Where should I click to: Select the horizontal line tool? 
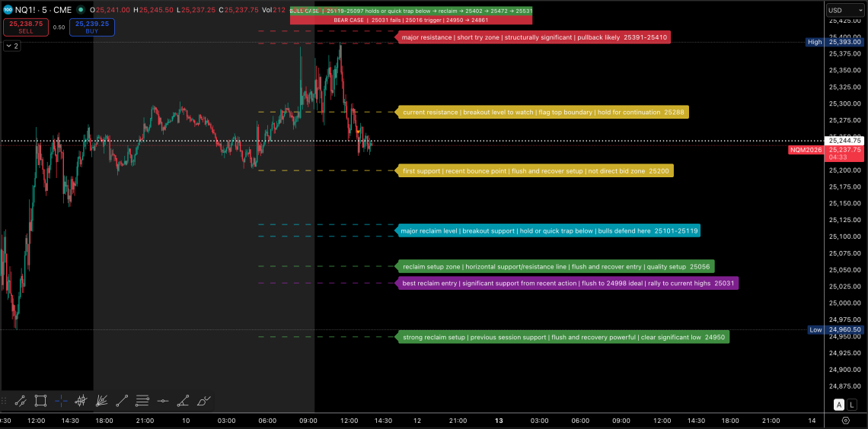[x=163, y=400]
